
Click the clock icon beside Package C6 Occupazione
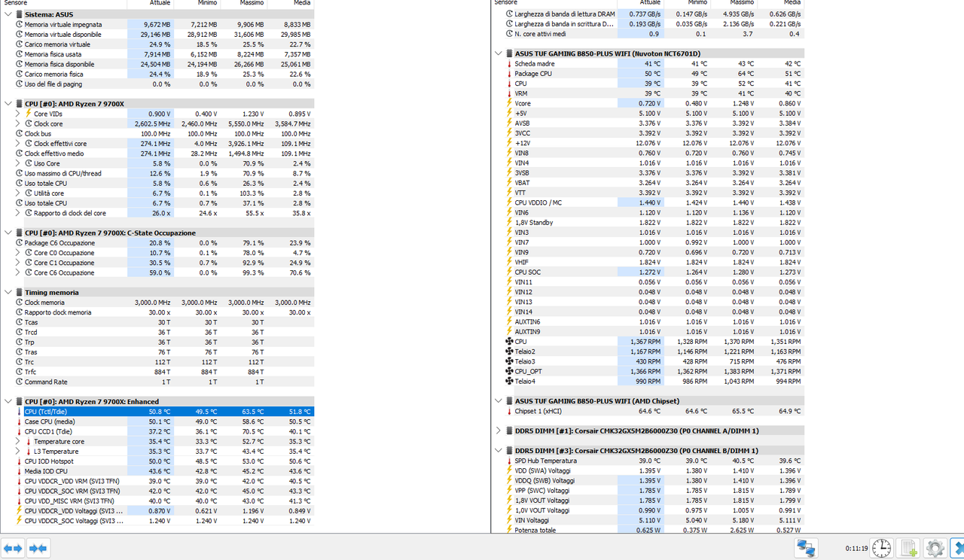tap(19, 243)
